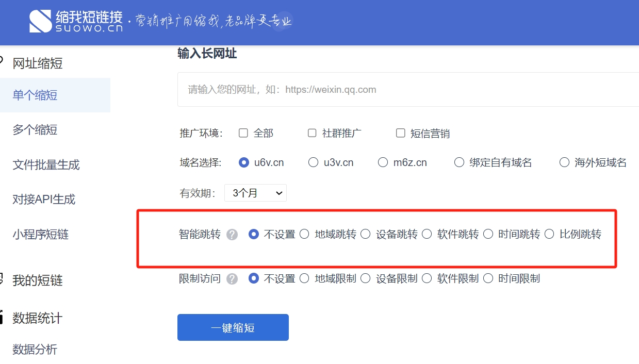Select 设备限制 access restriction option
This screenshot has width=639, height=364.
click(x=366, y=278)
